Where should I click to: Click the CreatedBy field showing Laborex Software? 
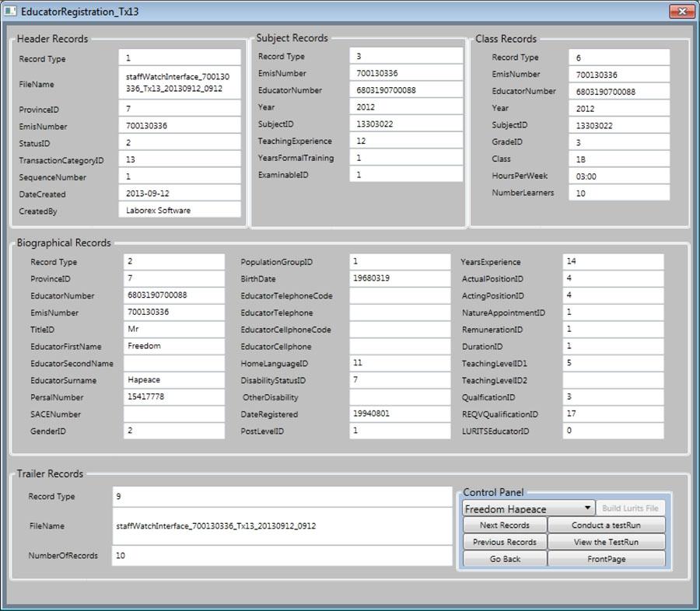(x=179, y=209)
